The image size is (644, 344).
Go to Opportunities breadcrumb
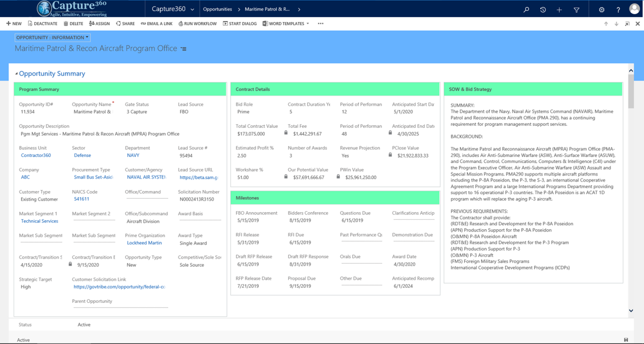click(x=217, y=9)
